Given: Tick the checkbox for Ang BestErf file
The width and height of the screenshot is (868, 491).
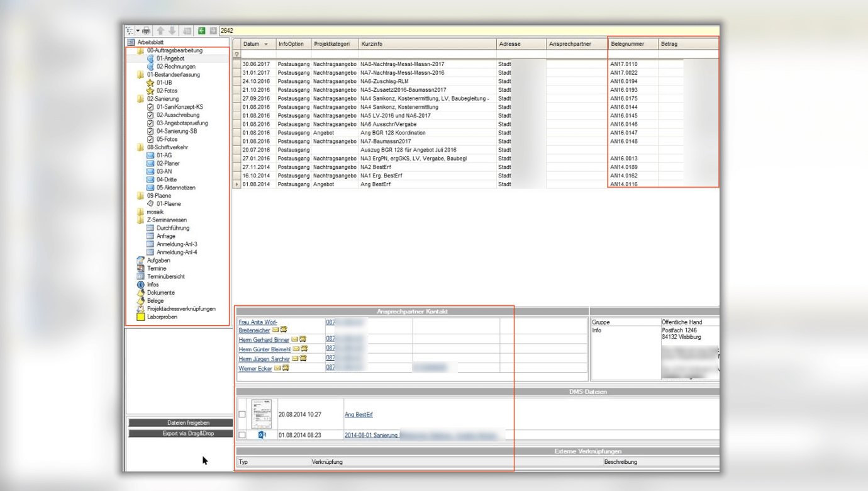Looking at the screenshot, I should 242,414.
